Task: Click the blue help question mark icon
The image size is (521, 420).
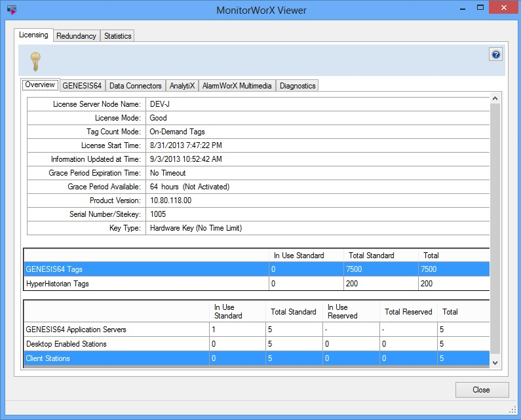Action: pyautogui.click(x=495, y=55)
